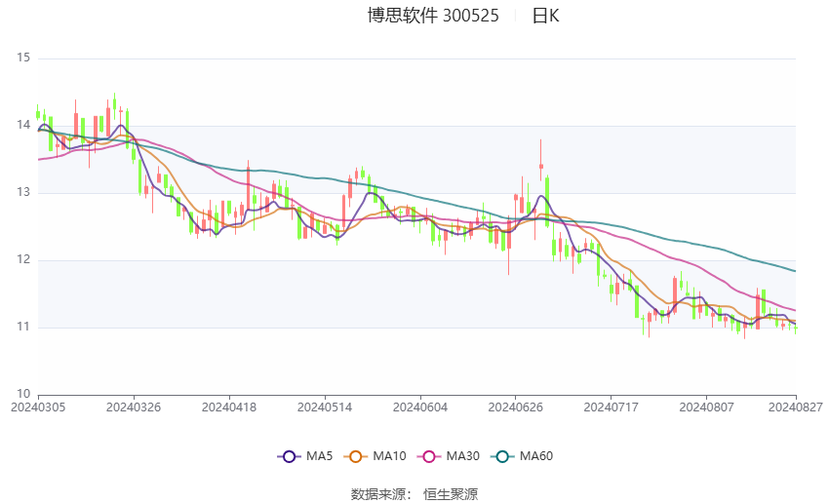Toggle the MA60 legend entry
The width and height of the screenshot is (829, 504).
522,456
